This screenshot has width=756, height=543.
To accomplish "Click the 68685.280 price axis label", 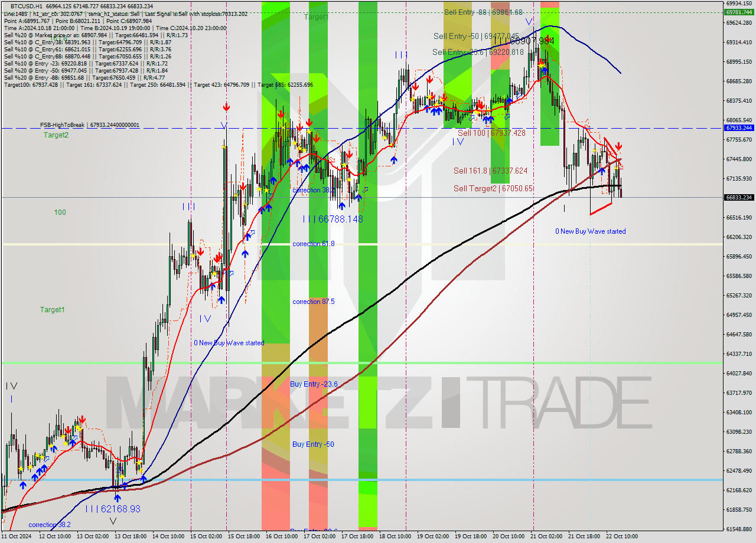I will 739,81.
